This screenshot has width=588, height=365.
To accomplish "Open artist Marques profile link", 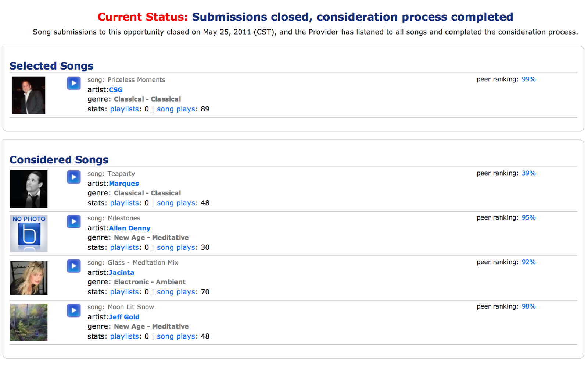I will click(124, 184).
